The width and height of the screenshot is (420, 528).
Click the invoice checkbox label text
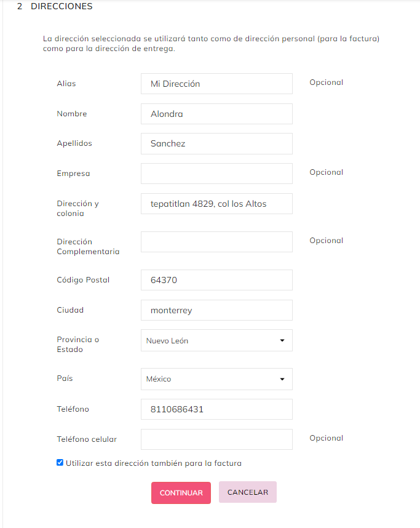click(x=154, y=463)
